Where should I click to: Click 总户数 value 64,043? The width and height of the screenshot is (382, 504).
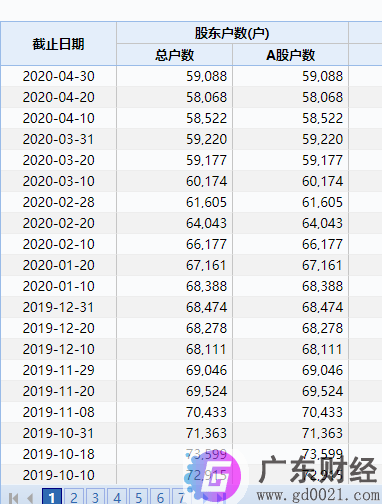(206, 223)
